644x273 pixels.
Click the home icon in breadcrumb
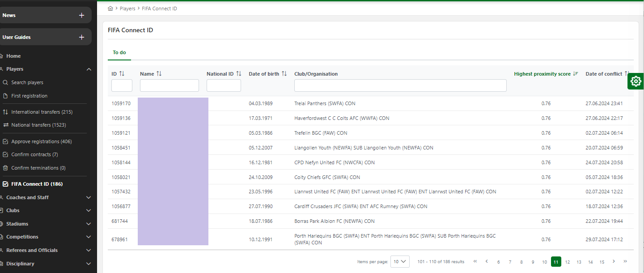click(110, 9)
